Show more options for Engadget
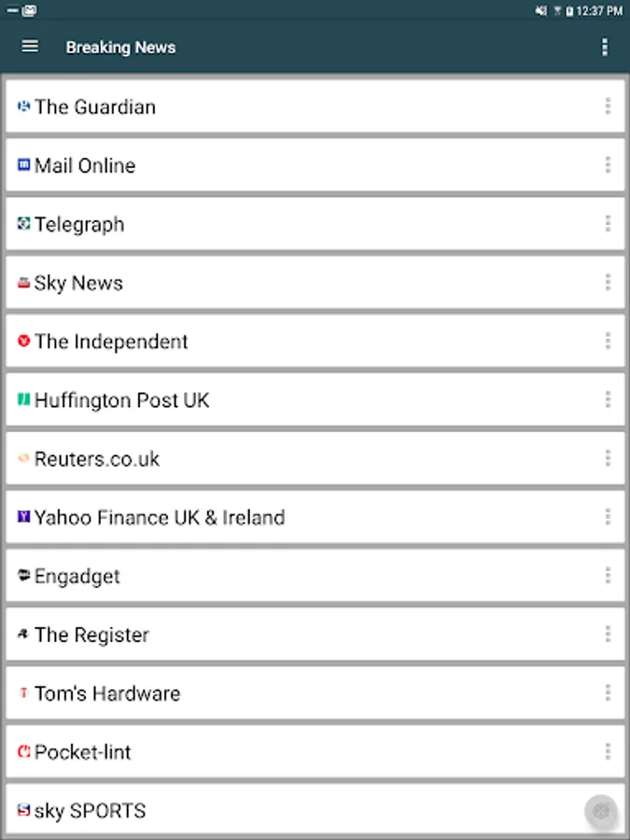Viewport: 630px width, 840px height. point(608,576)
